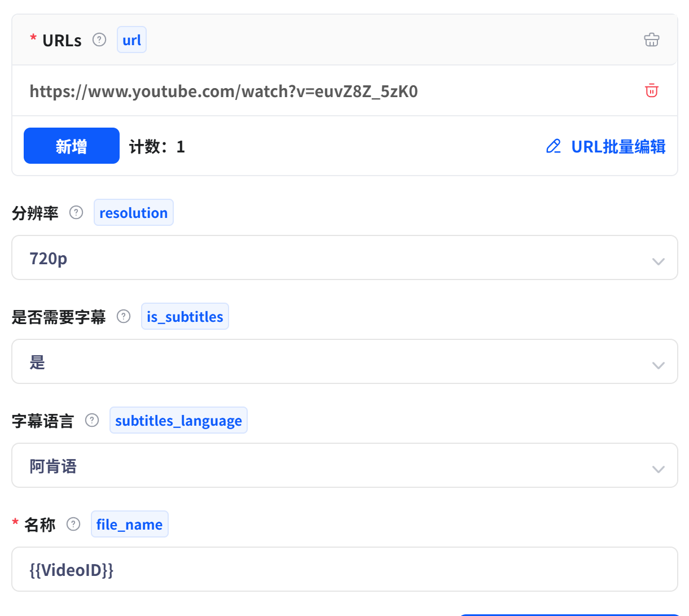Click the pencil icon beside URL批量编辑
The width and height of the screenshot is (689, 616).
coord(553,146)
